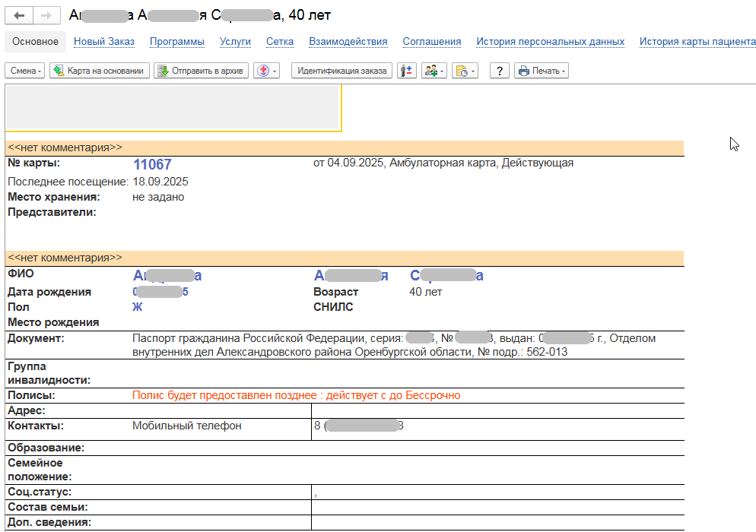The image size is (756, 532).
Task: Click the question mark help button
Action: coord(499,71)
